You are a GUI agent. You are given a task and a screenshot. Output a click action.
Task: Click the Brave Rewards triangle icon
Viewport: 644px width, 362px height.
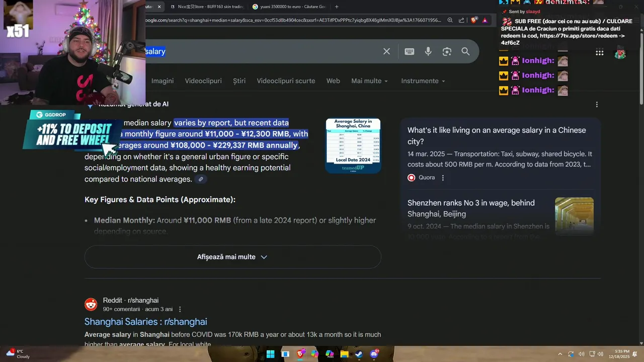tap(485, 20)
